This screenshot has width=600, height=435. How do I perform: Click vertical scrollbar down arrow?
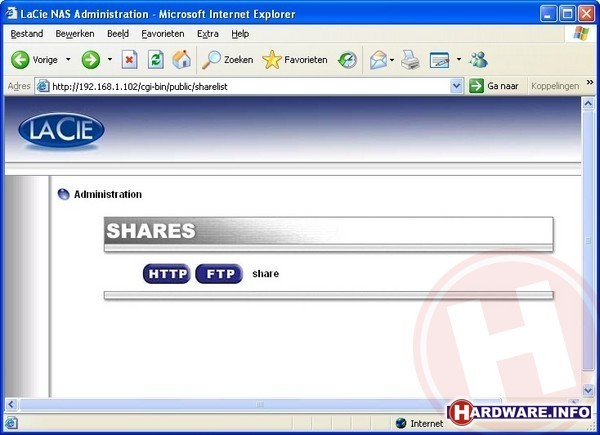tap(588, 390)
